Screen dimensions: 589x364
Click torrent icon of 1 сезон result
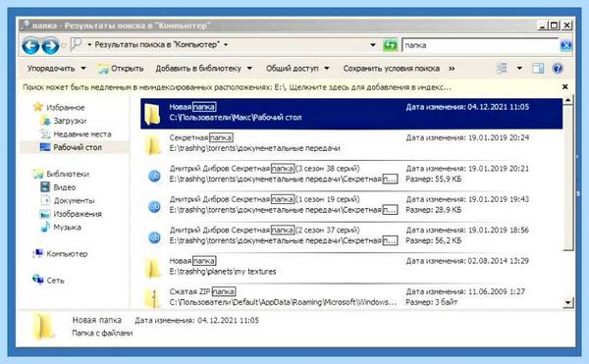[x=154, y=206]
